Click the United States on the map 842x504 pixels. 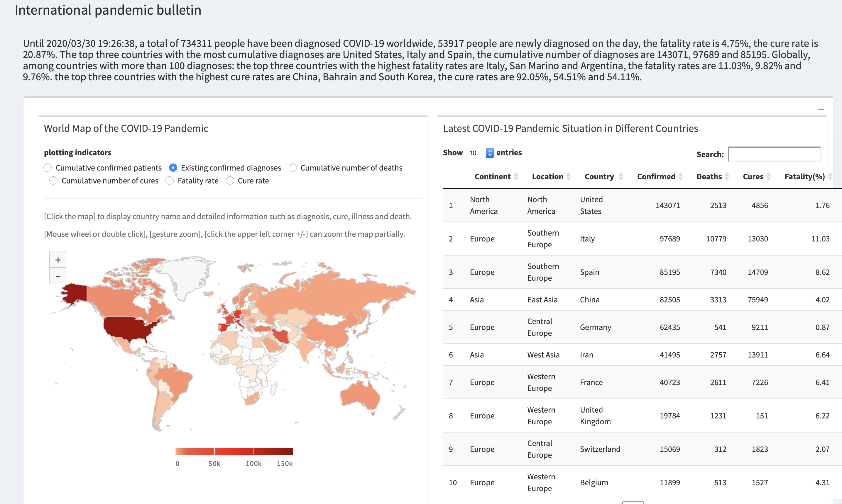[x=129, y=328]
